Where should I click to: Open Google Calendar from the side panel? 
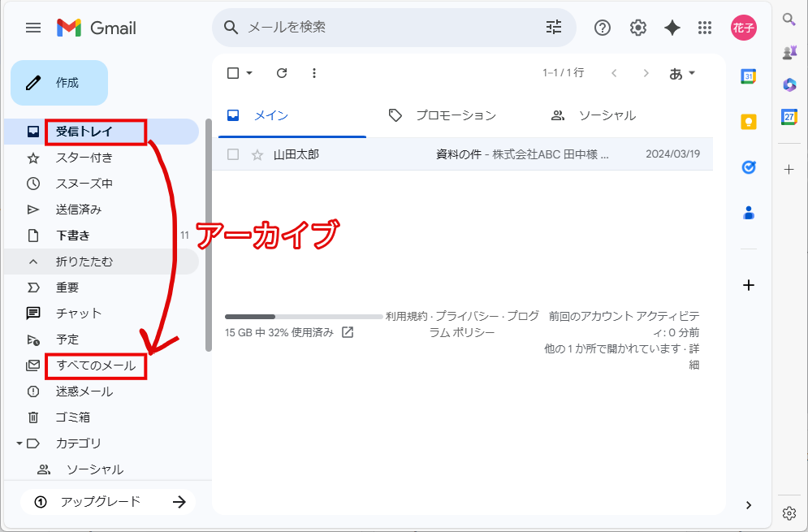(748, 76)
